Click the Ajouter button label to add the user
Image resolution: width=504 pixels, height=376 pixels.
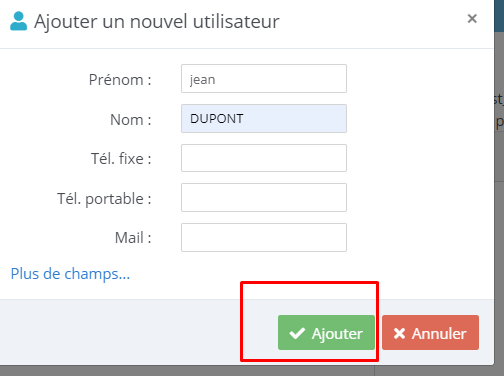pyautogui.click(x=337, y=333)
